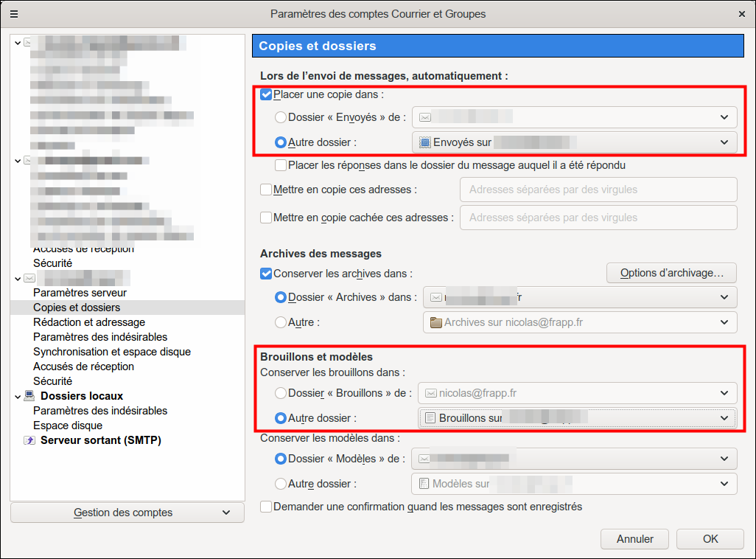Image resolution: width=756 pixels, height=559 pixels.
Task: Click the Serveur sortant (SMTP) icon
Action: click(x=29, y=440)
